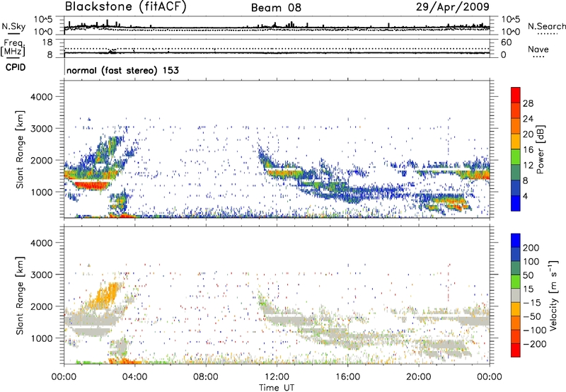Viewport: 566px width, 392px height.
Task: Click the "20" label on Power color bar
Action: pyautogui.click(x=528, y=134)
